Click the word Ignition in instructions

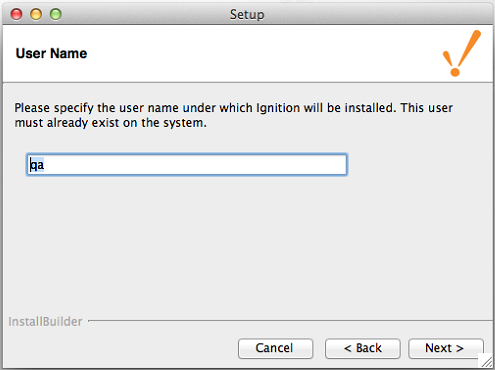[x=278, y=108]
